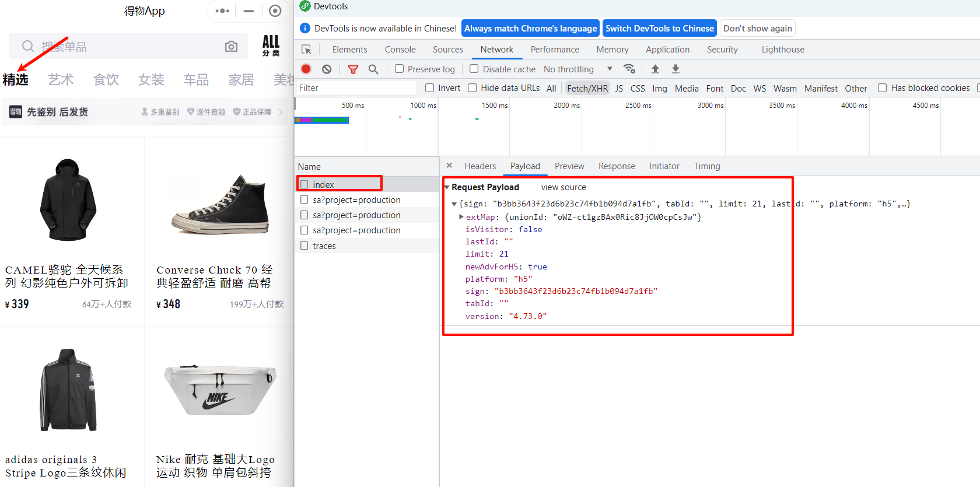The image size is (980, 487).
Task: Open the Sources tab
Action: [x=448, y=50]
